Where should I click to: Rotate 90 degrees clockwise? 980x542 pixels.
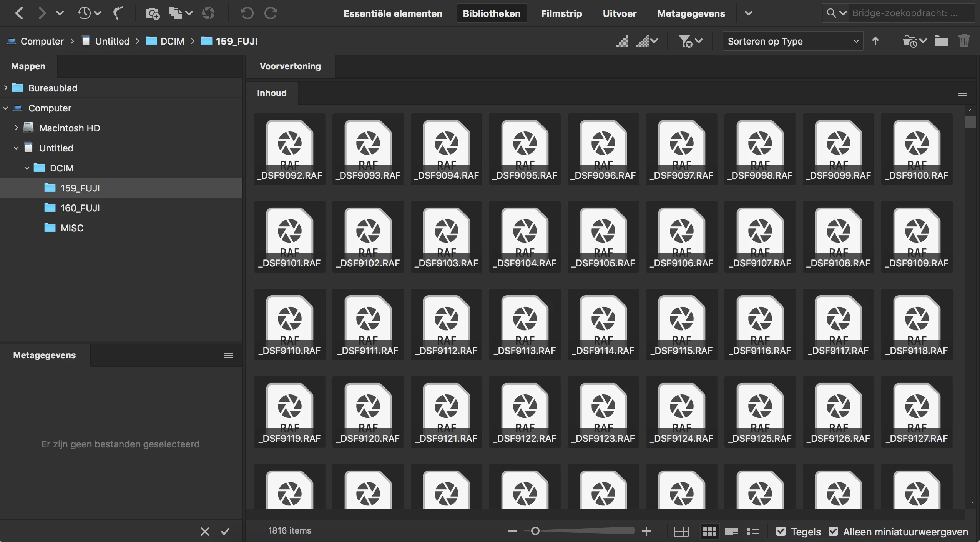tap(271, 13)
